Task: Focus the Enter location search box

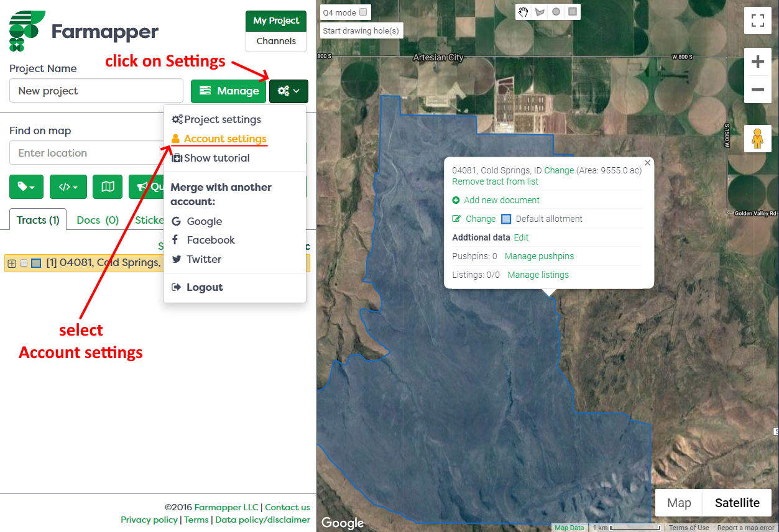Action: [x=86, y=153]
